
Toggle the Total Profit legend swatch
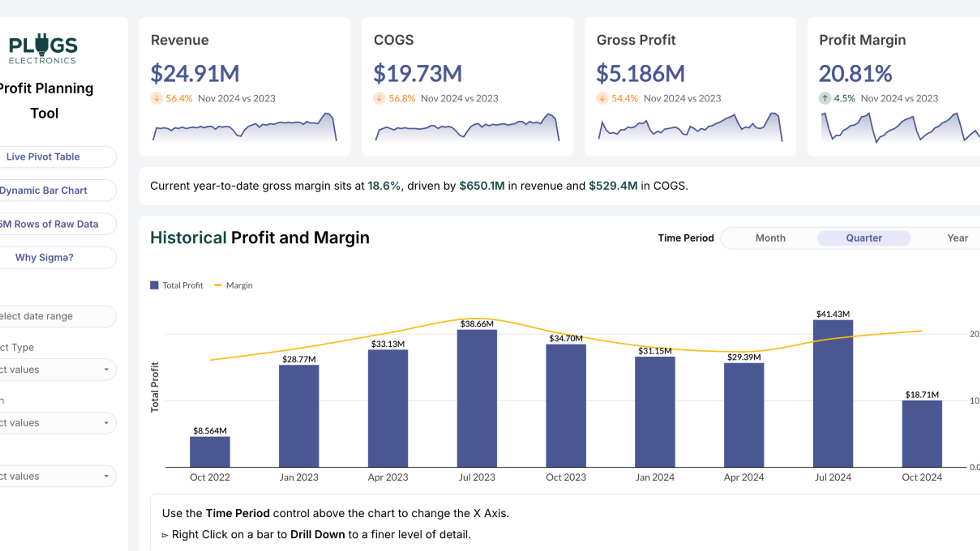pyautogui.click(x=154, y=285)
